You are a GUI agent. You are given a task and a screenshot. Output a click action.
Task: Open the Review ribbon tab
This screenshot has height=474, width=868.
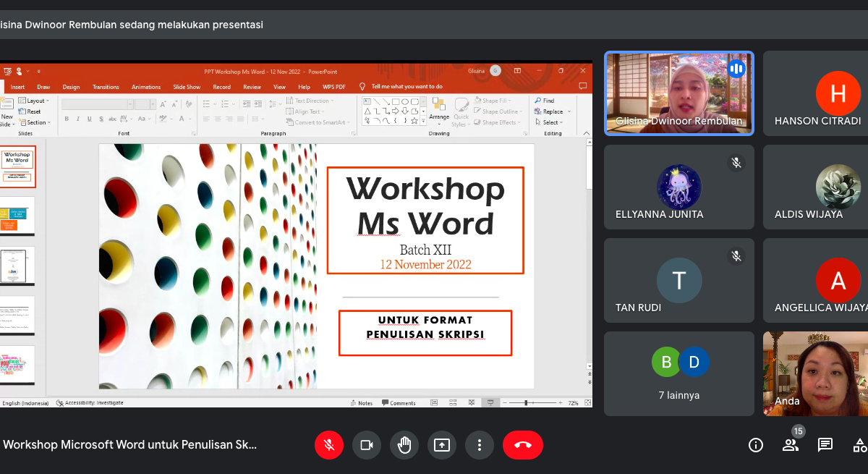252,87
